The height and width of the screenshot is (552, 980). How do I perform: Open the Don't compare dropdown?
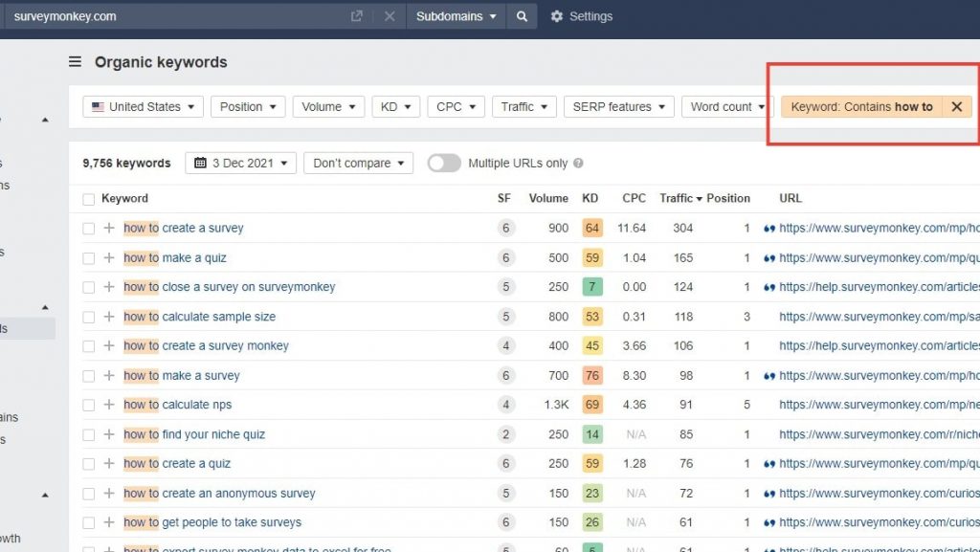(358, 163)
